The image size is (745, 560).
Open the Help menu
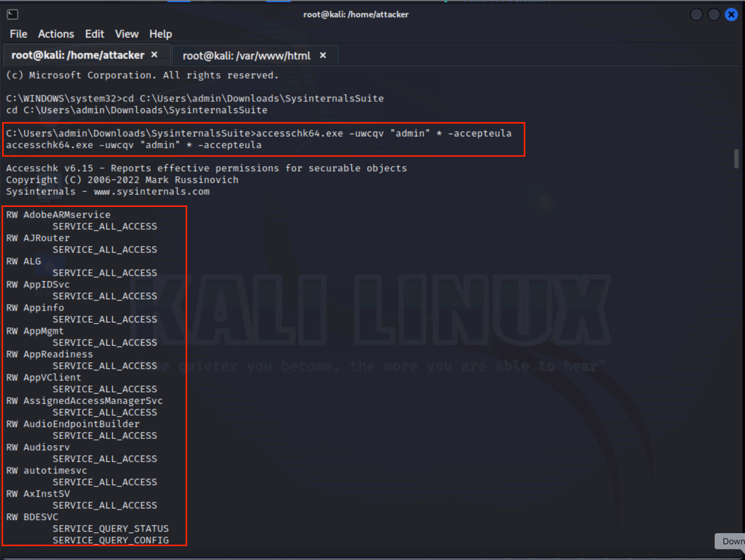(160, 34)
